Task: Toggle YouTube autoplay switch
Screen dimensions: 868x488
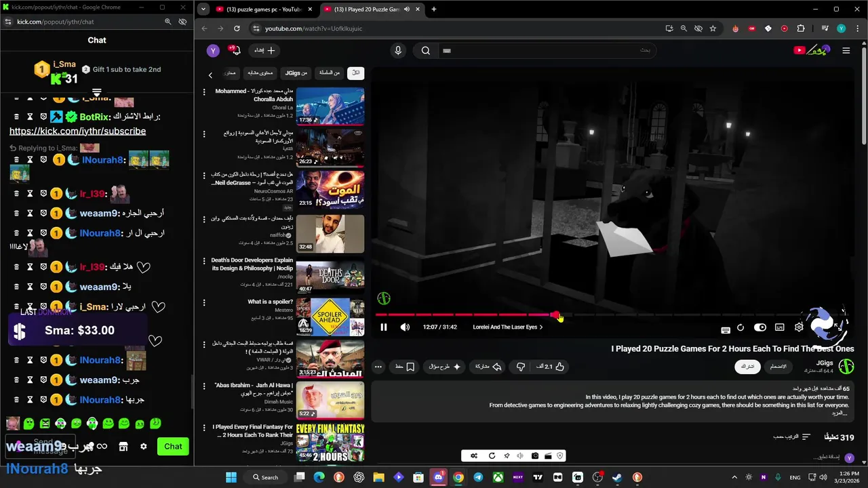Action: tap(760, 327)
